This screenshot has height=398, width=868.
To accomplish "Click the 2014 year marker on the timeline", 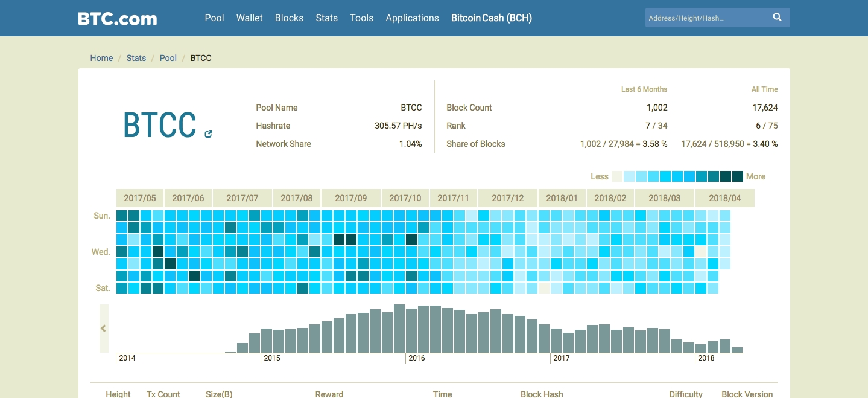I will coord(127,358).
